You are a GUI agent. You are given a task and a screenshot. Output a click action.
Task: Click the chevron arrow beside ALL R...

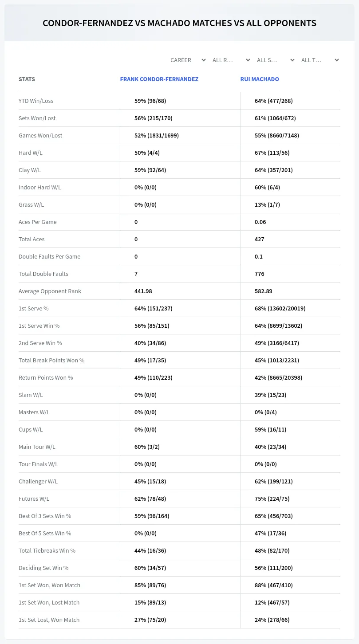[x=248, y=60]
